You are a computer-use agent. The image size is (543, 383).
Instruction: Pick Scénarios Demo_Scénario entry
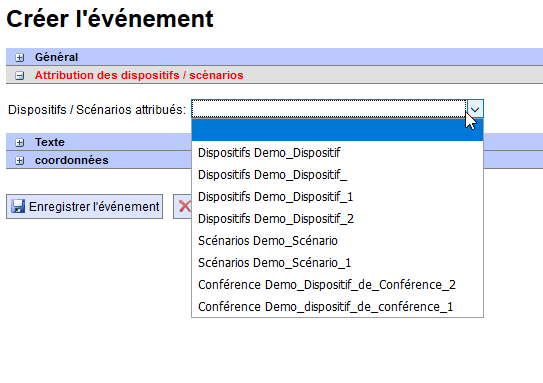point(337,241)
